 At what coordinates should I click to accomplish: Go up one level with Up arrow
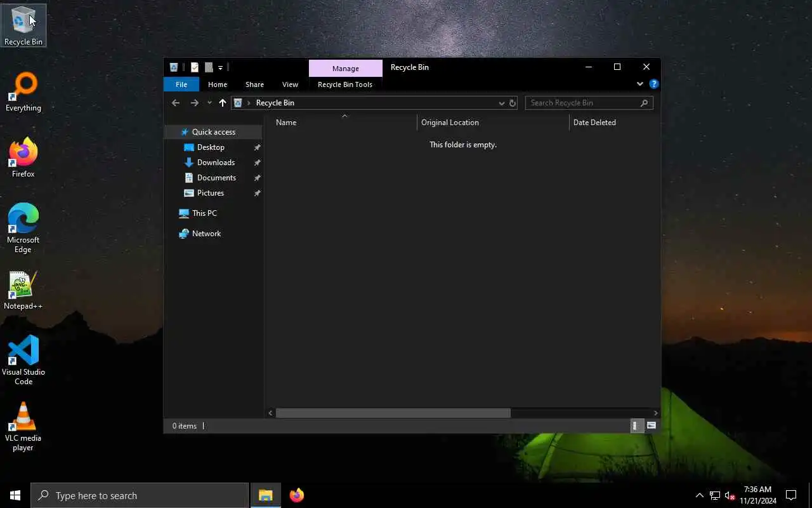coord(223,103)
